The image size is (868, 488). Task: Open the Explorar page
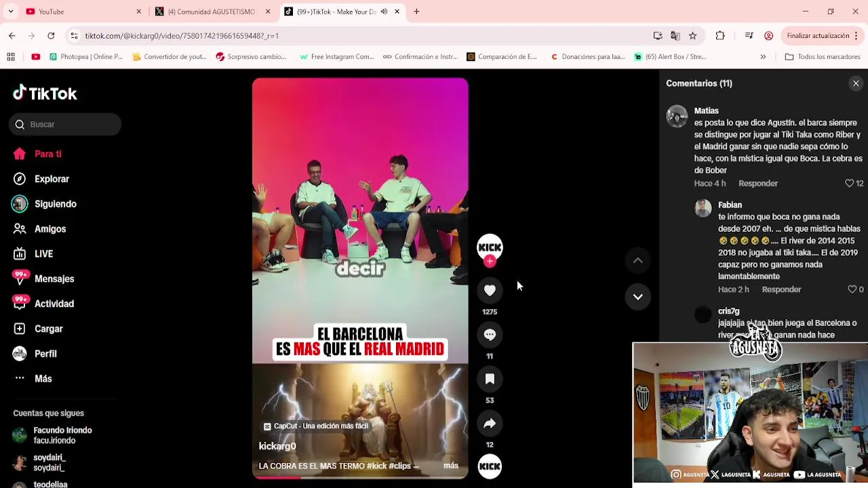[x=42, y=179]
